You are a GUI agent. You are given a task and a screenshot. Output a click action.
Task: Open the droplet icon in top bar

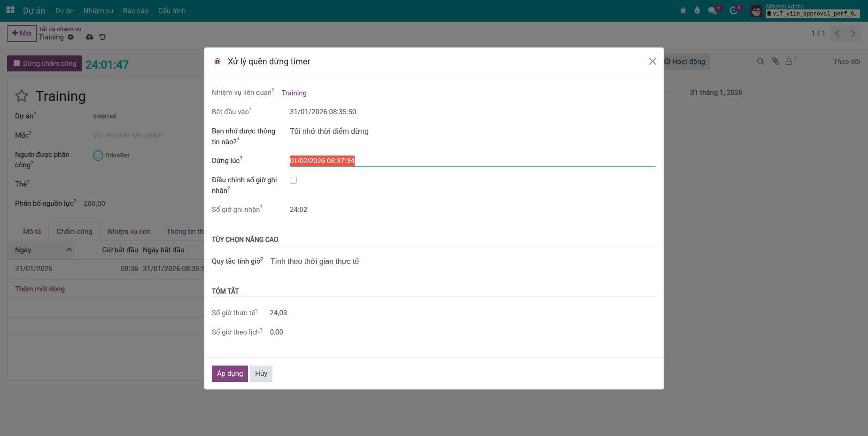(697, 10)
